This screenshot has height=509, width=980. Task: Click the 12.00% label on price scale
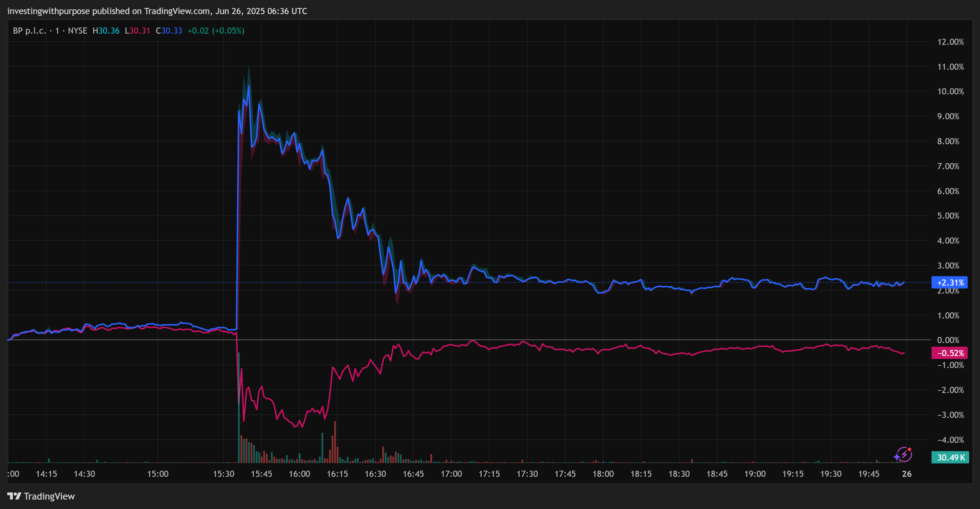pos(950,42)
